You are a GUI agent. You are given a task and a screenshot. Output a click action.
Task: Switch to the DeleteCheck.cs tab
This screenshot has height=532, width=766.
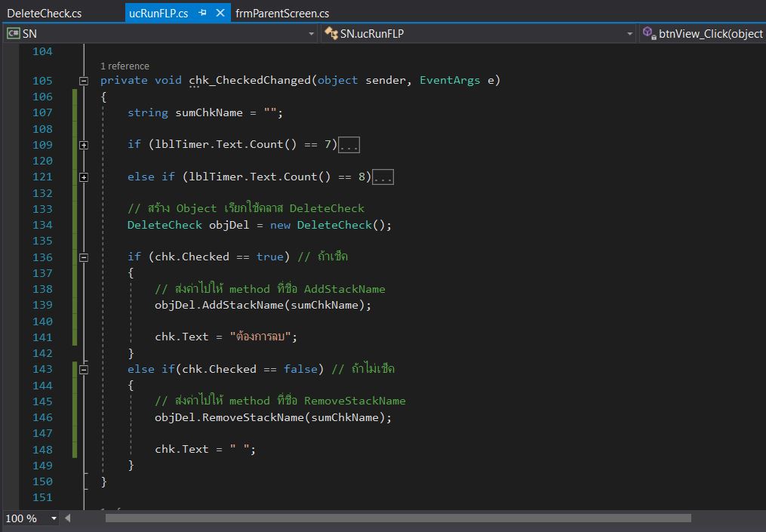point(45,14)
